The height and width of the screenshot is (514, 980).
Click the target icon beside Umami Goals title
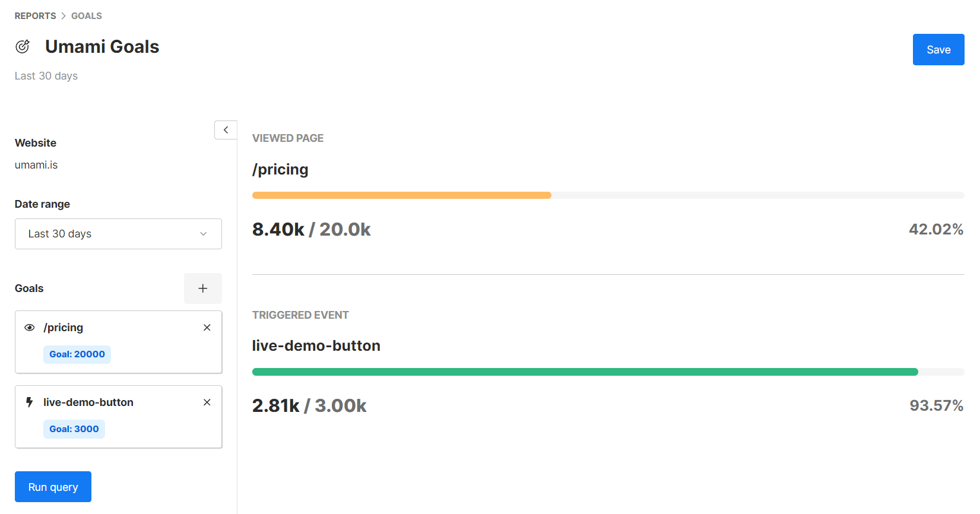(x=23, y=46)
